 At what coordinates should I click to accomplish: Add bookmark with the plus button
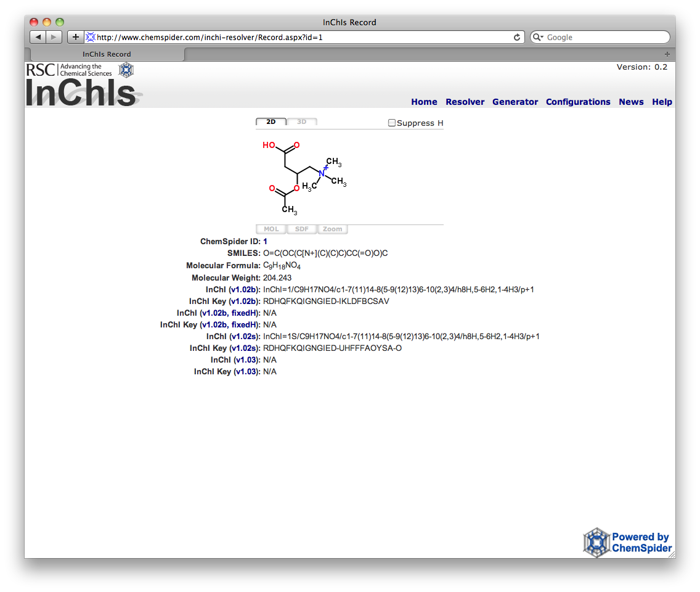75,37
